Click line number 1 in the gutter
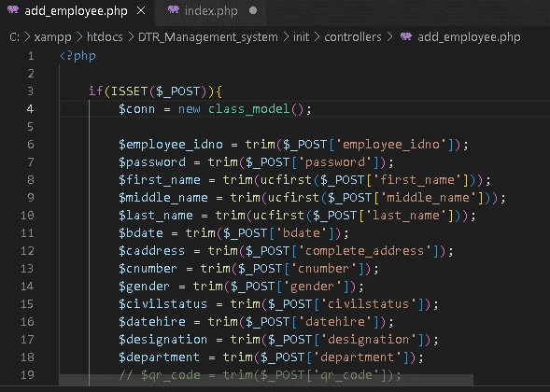This screenshot has width=550, height=392. (x=31, y=56)
